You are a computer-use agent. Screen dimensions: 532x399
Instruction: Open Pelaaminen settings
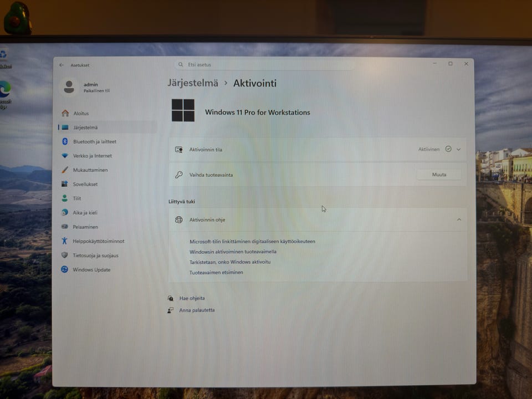tap(108, 227)
